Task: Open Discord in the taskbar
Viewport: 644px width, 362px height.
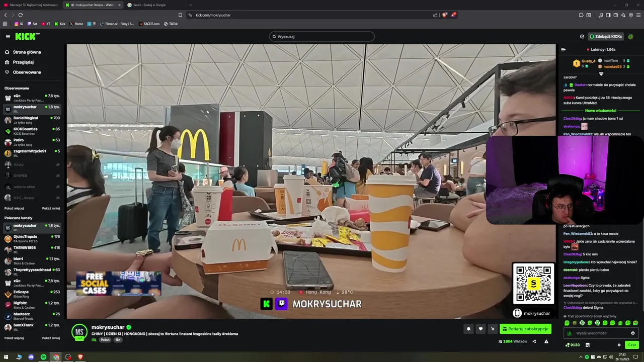Action: pyautogui.click(x=31, y=357)
